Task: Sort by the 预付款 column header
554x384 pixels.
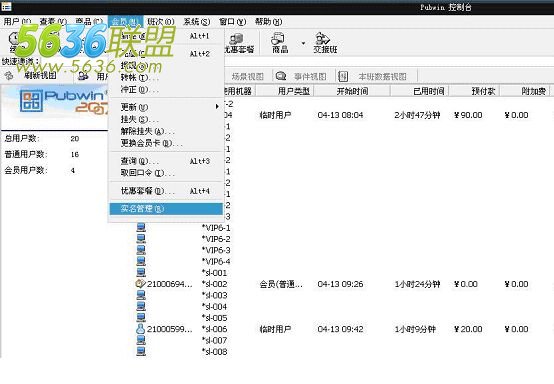Action: [475, 91]
